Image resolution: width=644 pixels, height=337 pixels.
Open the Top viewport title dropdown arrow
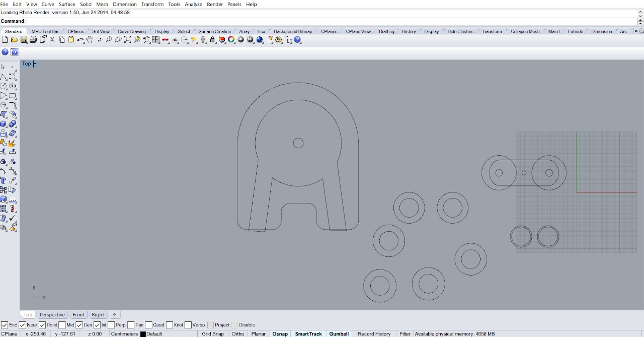click(35, 63)
